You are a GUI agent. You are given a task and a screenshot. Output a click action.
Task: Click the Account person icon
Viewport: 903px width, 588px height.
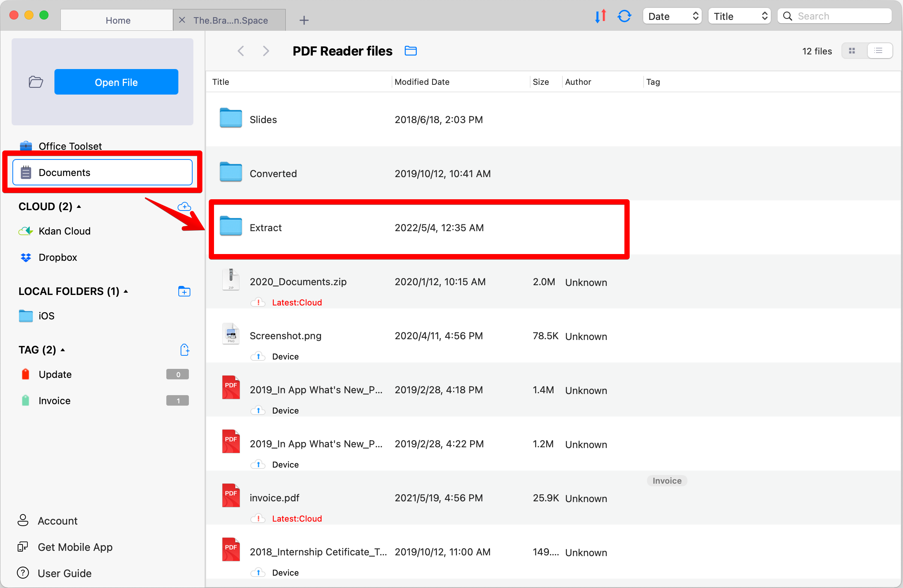point(23,520)
